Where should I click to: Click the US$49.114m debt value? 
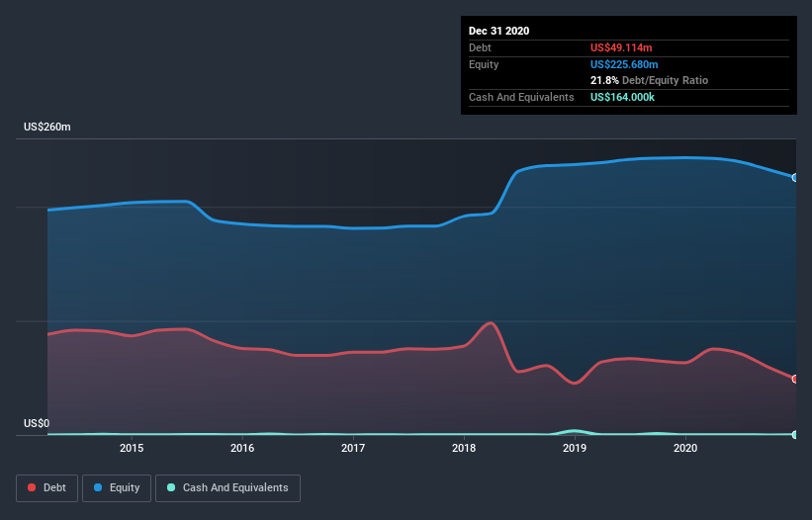(x=621, y=47)
